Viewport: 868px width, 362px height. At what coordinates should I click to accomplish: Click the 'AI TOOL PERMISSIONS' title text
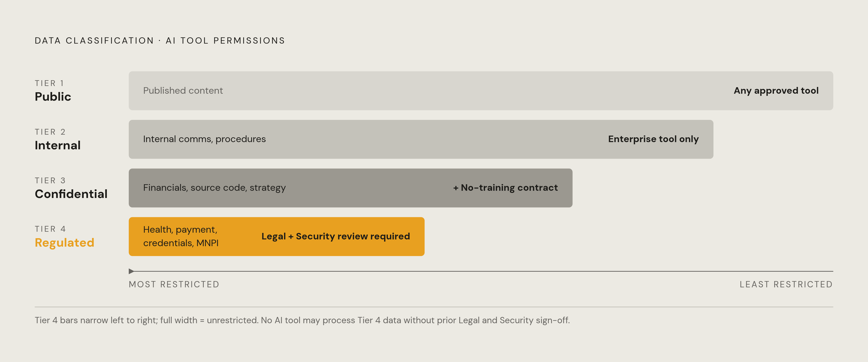225,40
